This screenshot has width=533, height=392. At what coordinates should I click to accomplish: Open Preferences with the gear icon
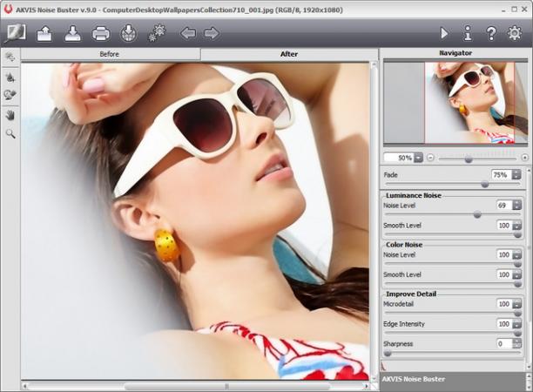pyautogui.click(x=515, y=33)
